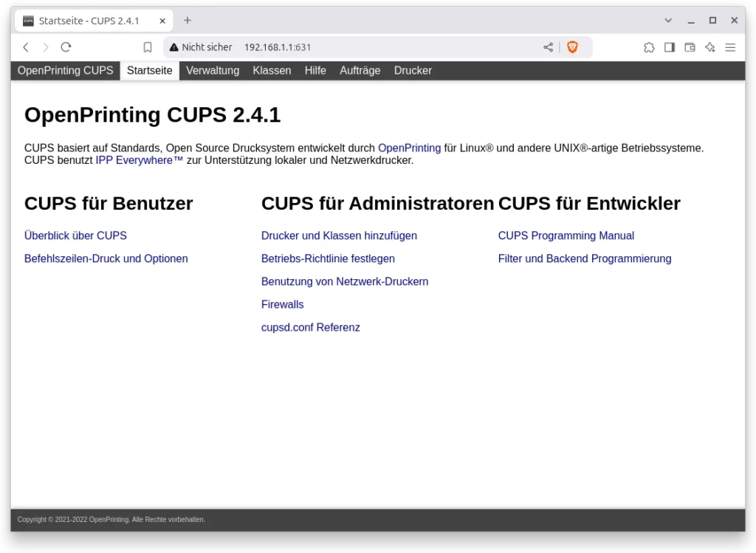Follow the "cupsd.conf Referenz" link

[x=310, y=327]
